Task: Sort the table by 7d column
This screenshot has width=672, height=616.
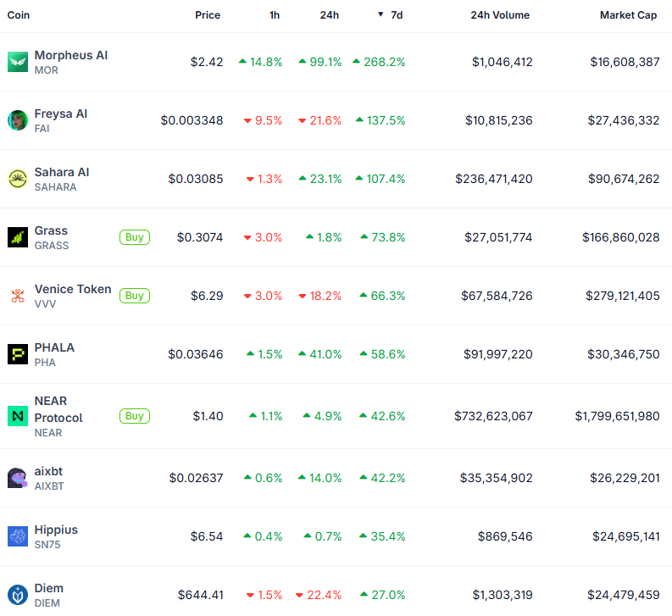Action: pos(396,15)
